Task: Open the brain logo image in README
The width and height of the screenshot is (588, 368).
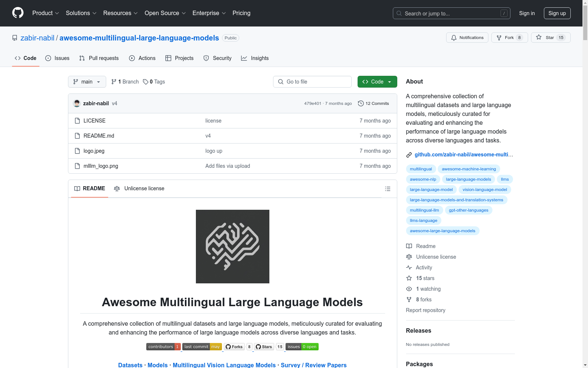Action: 233,247
